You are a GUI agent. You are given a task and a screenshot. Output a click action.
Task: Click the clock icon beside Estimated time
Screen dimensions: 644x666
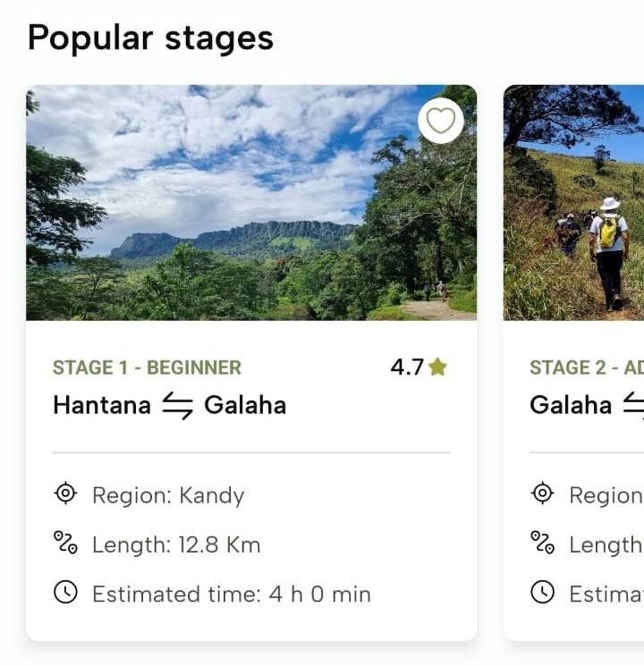65,592
